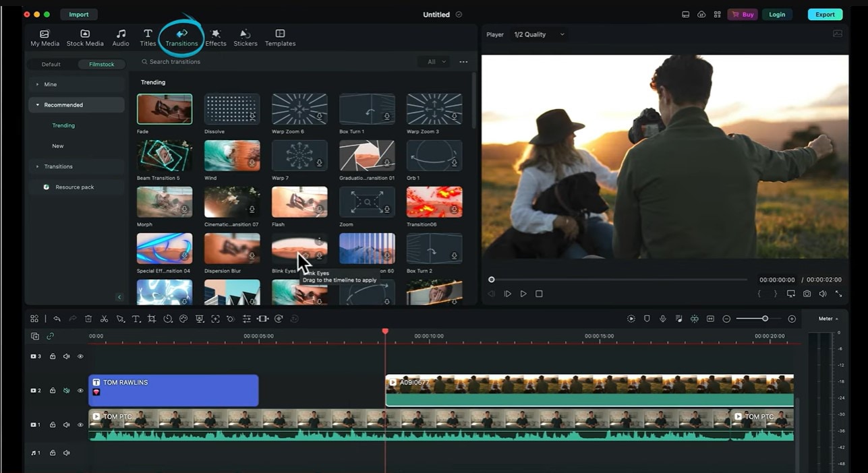This screenshot has width=868, height=473.
Task: Click the speed clock icon
Action: pos(168,319)
